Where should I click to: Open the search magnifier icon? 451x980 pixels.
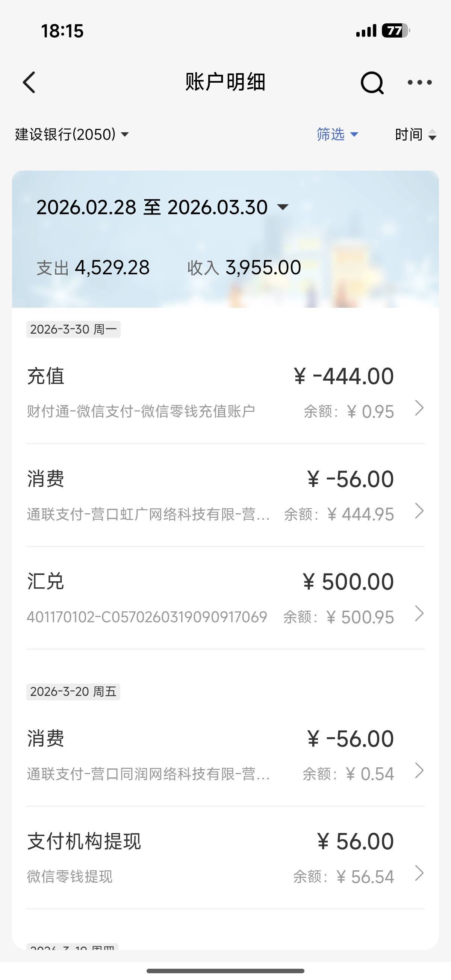coord(371,82)
